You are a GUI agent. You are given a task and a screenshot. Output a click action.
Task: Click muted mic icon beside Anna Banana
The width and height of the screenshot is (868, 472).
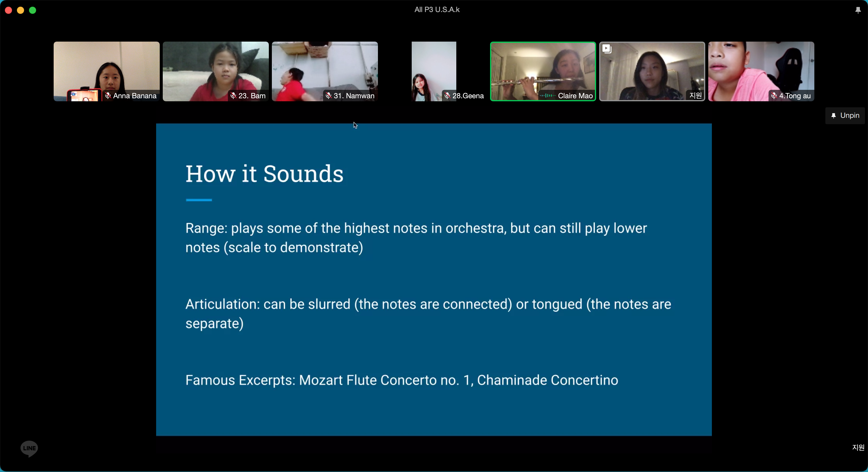pyautogui.click(x=108, y=96)
